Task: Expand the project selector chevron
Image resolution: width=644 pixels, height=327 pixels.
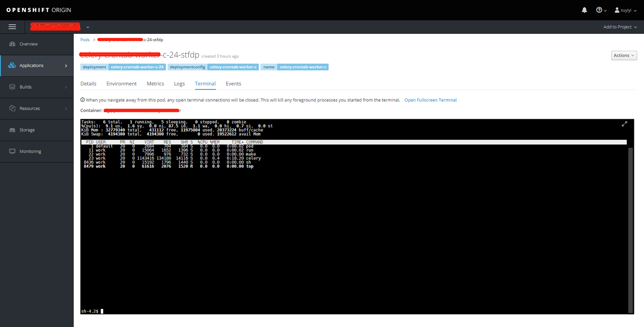Action: coord(88,27)
